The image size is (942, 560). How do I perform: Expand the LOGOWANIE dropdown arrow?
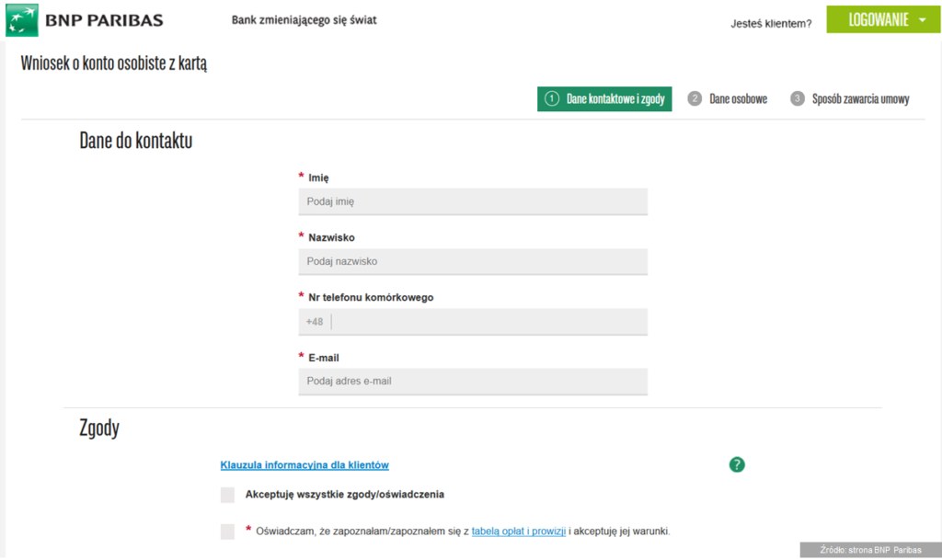tap(922, 20)
